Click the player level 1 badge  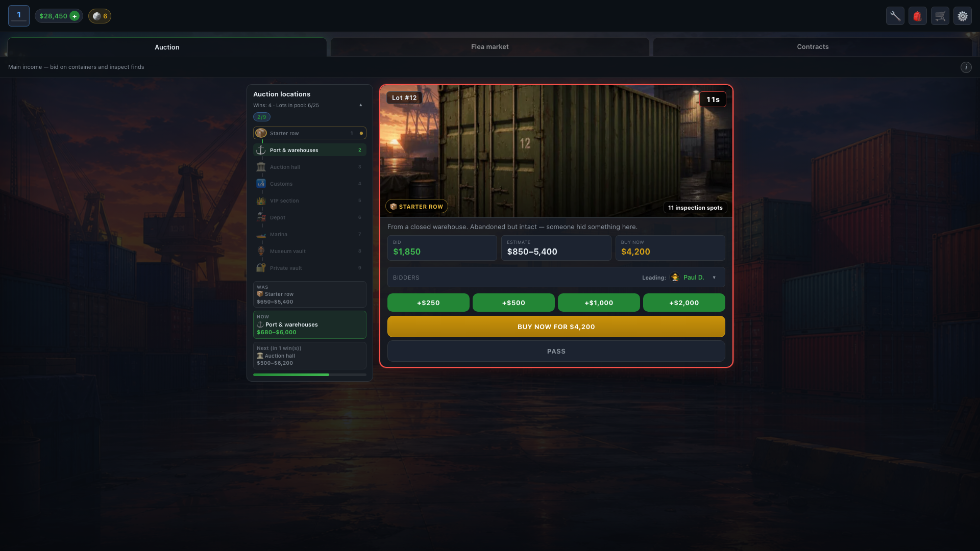[19, 16]
